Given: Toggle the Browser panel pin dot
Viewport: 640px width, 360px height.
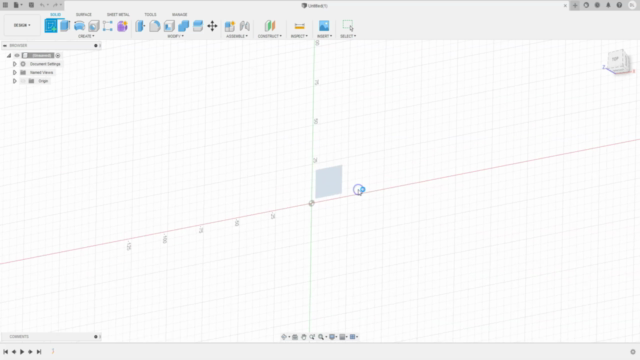Looking at the screenshot, I should 96,45.
